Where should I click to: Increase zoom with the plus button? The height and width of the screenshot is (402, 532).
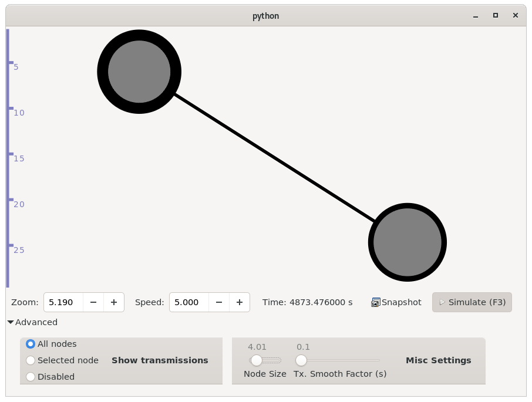114,302
